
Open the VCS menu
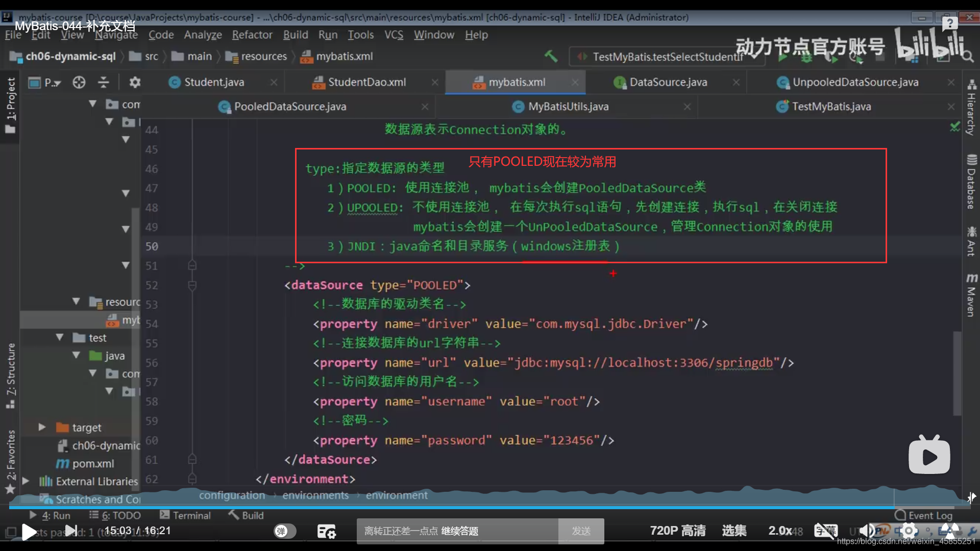point(394,35)
